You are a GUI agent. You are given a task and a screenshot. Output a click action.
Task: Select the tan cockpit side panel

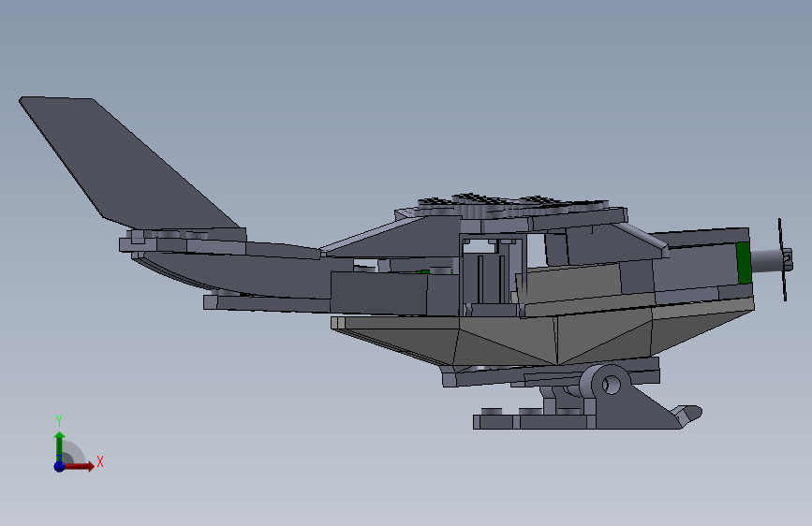coord(568,285)
